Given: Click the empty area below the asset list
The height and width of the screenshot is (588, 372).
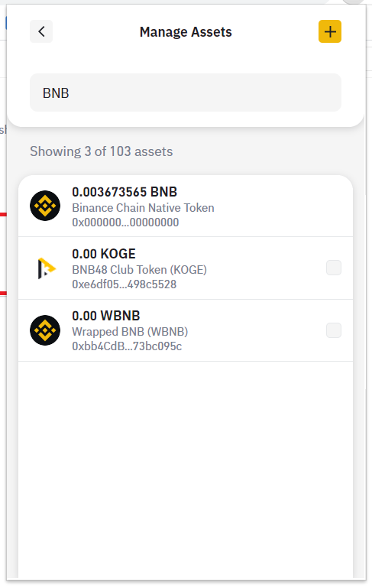Looking at the screenshot, I should click(x=186, y=469).
